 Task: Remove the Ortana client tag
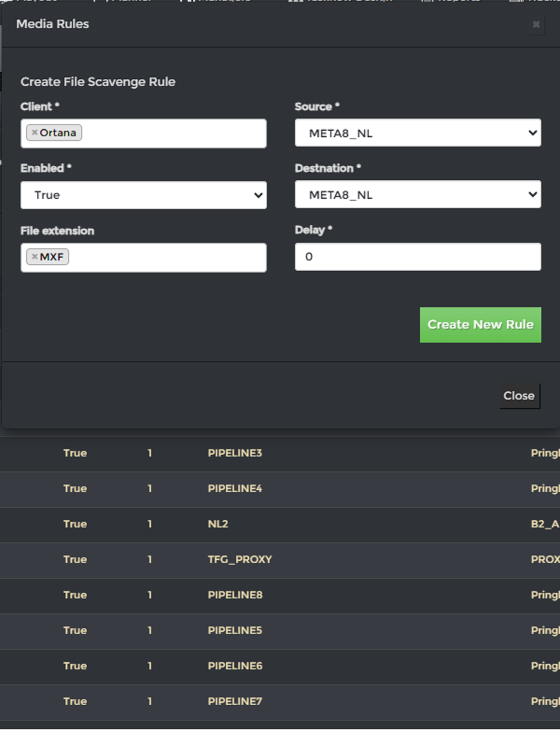tap(34, 133)
